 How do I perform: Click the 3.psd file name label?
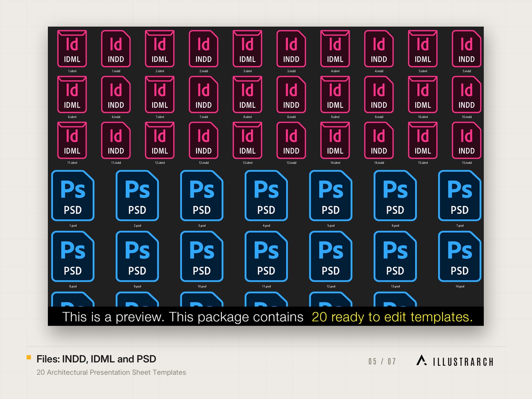tap(202, 226)
